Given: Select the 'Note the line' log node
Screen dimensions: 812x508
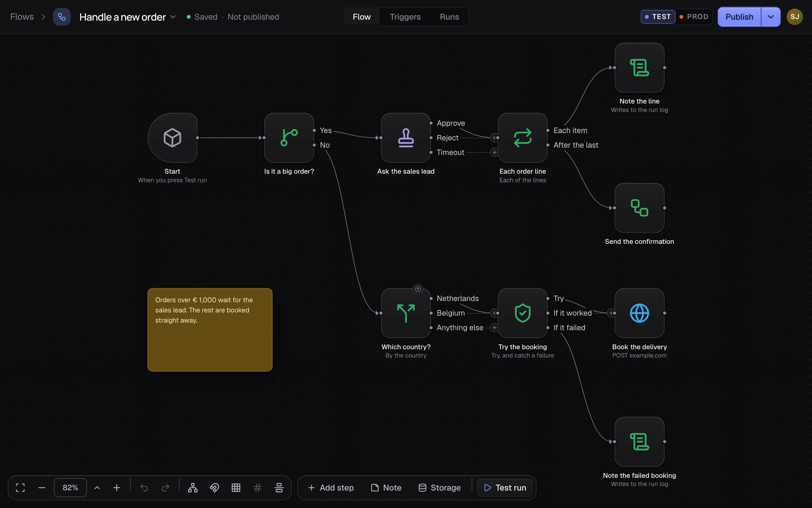Looking at the screenshot, I should click(639, 68).
